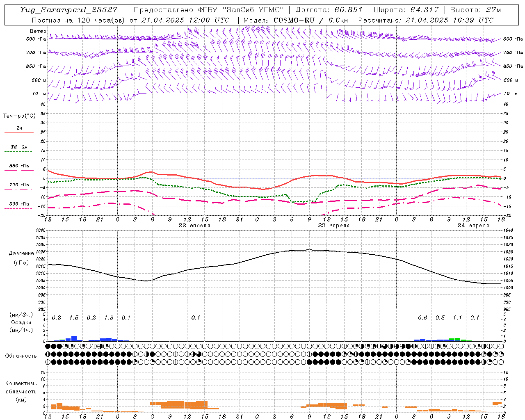Screen dimensions: 525x420
Task: Select the 500 гПа temperature legend entry
Action: pyautogui.click(x=19, y=204)
